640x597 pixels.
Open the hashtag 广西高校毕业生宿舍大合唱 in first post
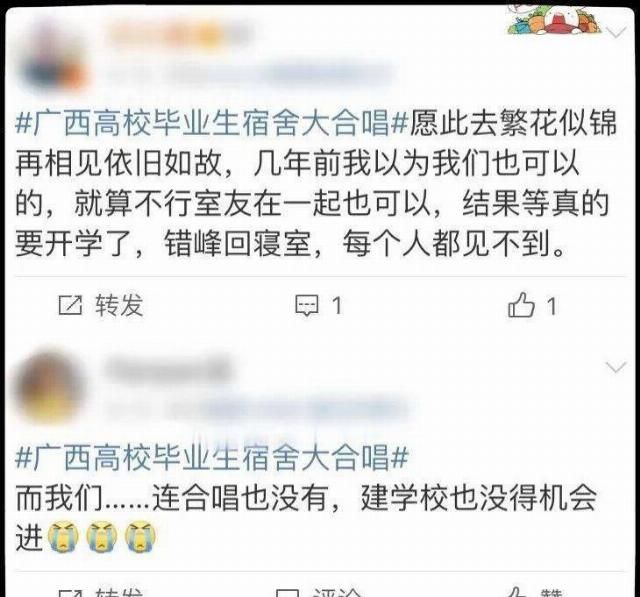click(211, 123)
